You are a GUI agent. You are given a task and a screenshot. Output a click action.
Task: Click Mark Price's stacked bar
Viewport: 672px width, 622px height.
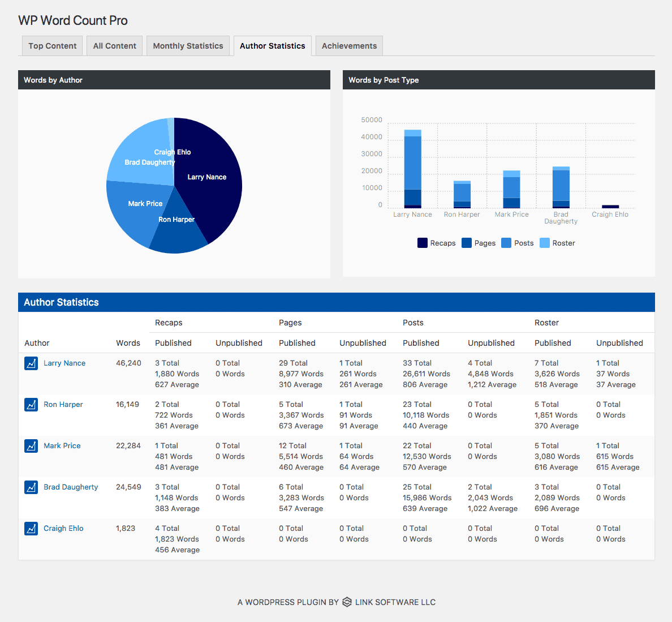click(511, 190)
